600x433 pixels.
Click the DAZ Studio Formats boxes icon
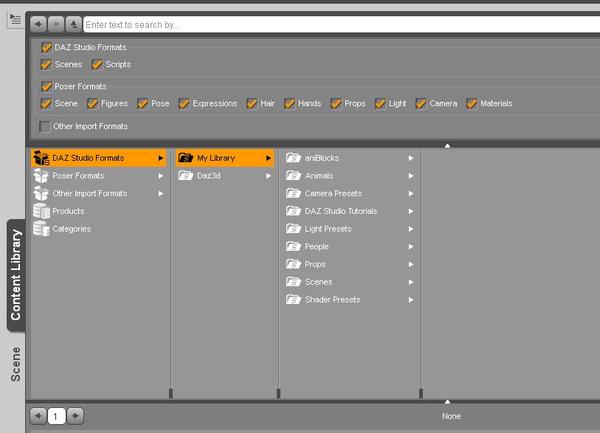(41, 158)
